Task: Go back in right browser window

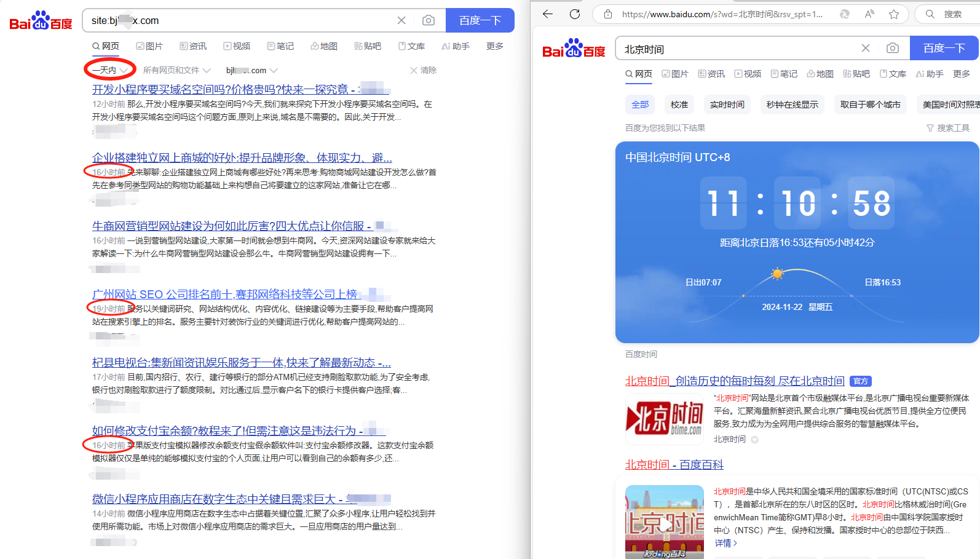Action: [x=548, y=14]
